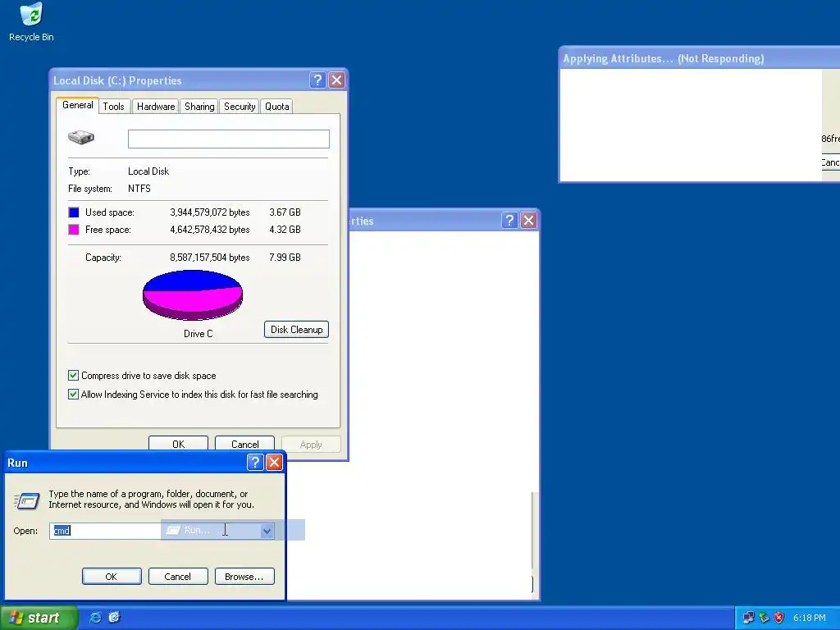Click the 7.99 GB capacity value

click(x=285, y=257)
